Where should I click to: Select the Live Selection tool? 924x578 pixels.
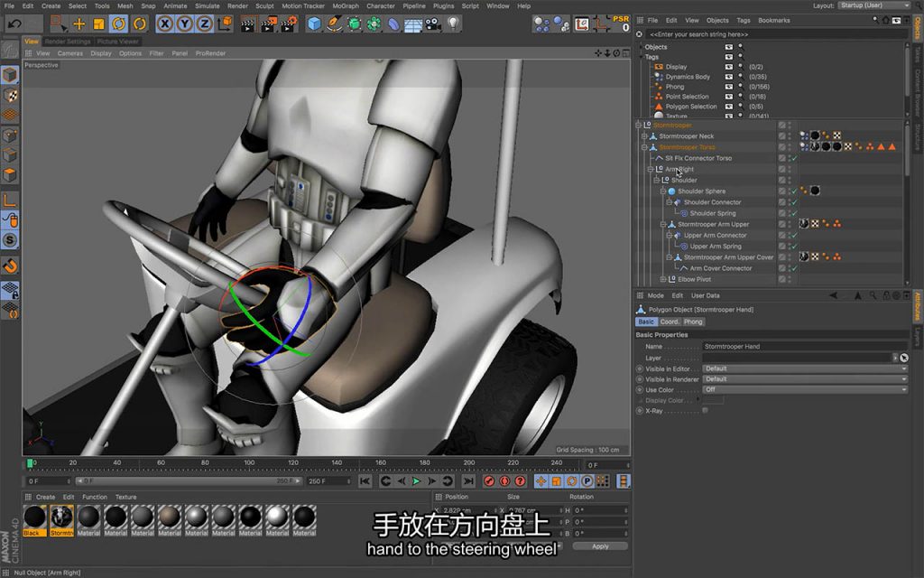tap(58, 24)
